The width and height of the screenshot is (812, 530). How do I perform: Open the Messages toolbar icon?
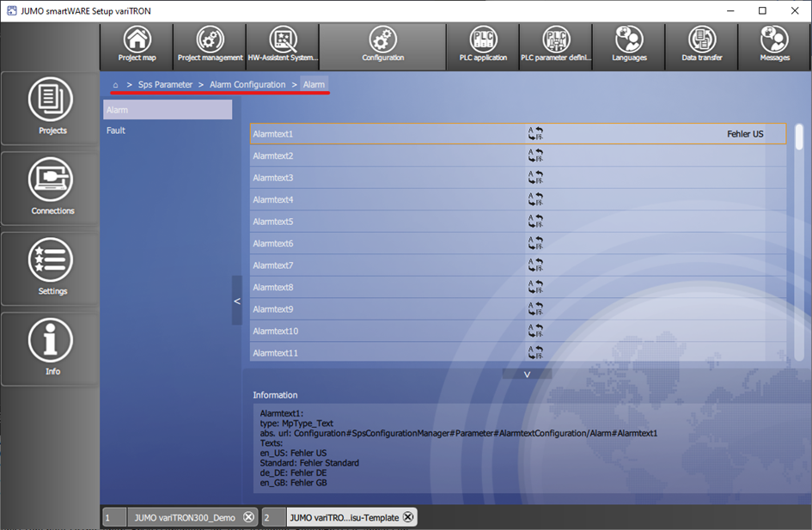point(774,46)
